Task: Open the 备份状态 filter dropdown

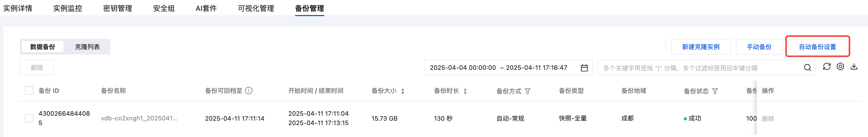Action: pyautogui.click(x=715, y=91)
